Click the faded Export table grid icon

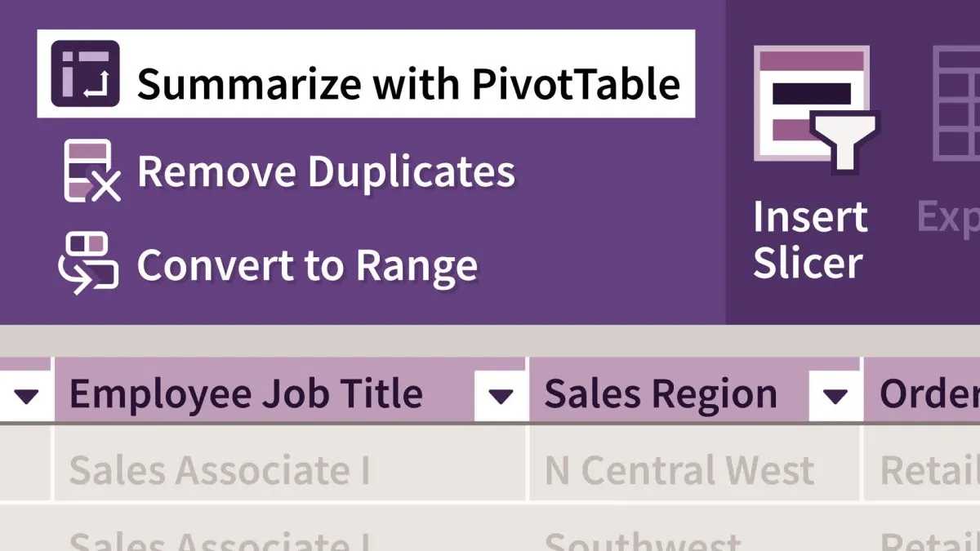tap(956, 103)
